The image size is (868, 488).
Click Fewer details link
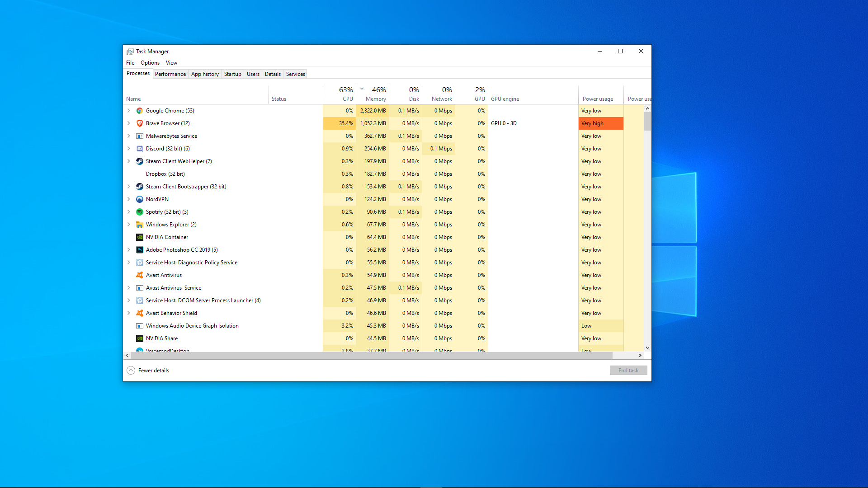[154, 371]
